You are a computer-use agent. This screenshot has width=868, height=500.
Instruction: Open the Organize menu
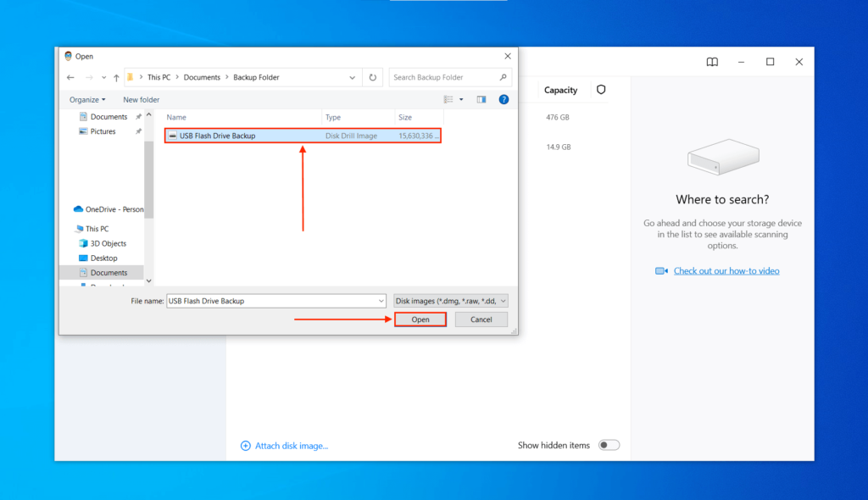click(85, 99)
